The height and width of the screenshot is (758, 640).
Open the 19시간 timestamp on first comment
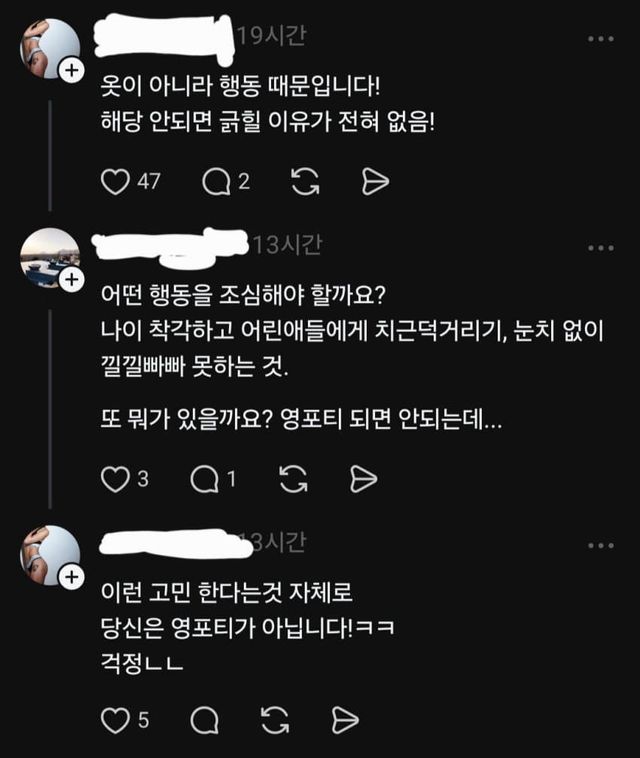click(272, 36)
